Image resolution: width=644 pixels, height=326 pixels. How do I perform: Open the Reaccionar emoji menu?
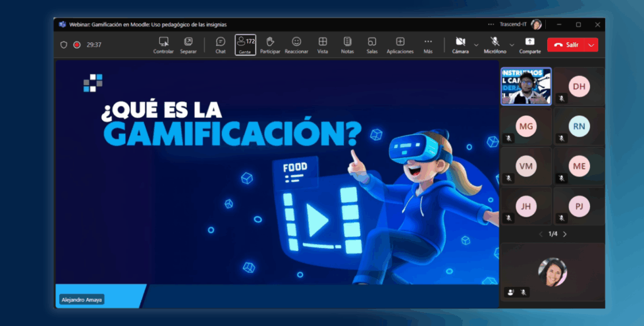pos(296,44)
